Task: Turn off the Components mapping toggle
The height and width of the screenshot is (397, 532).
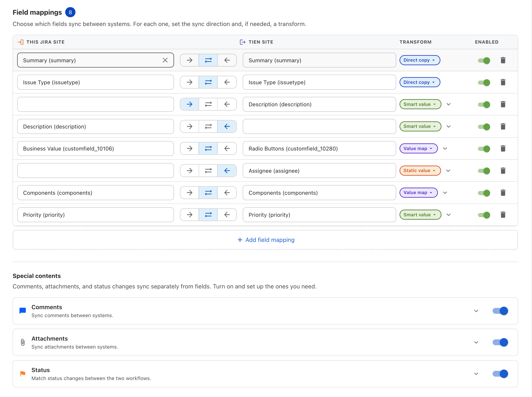Action: [484, 193]
